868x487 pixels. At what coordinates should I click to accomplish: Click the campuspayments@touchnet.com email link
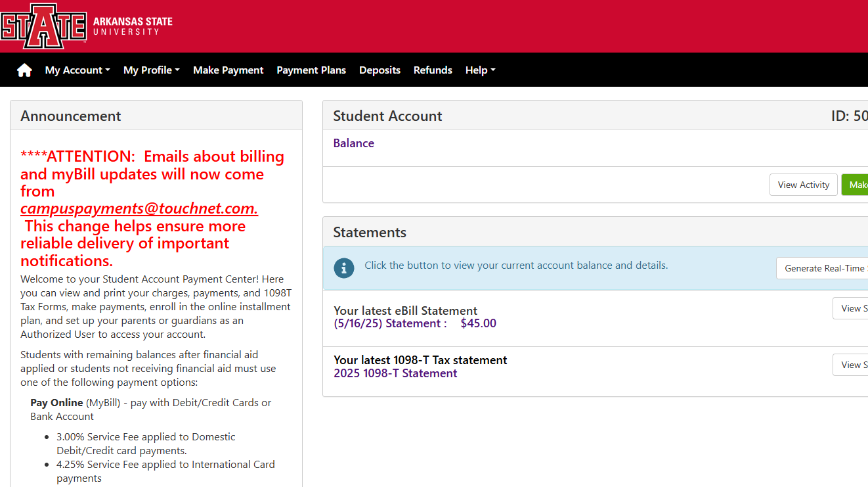139,208
